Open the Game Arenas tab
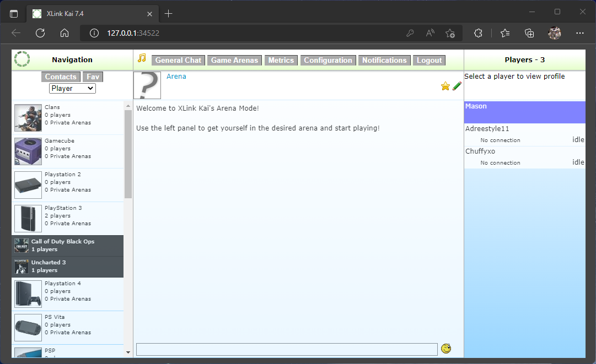The image size is (596, 364). 234,61
